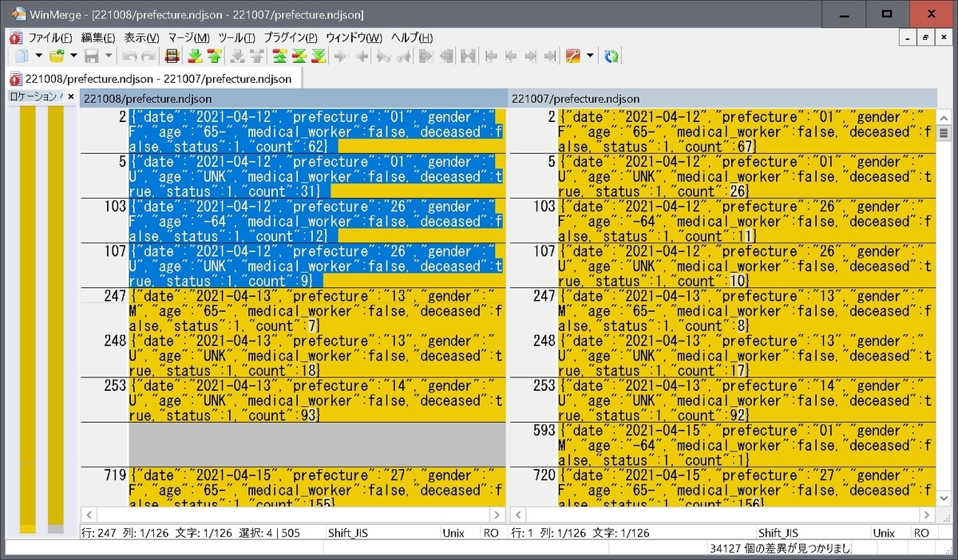Click the Copy Left toolbar icon
The image size is (958, 560).
pos(362,56)
